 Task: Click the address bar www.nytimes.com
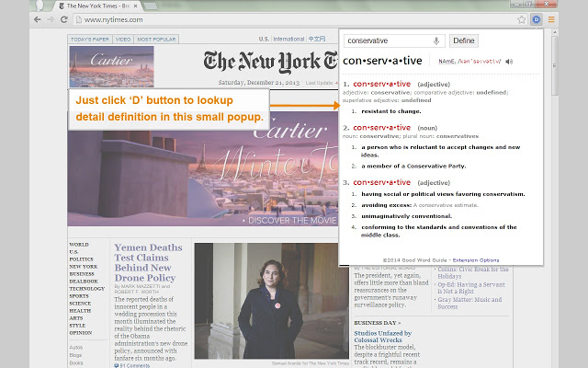click(x=294, y=19)
